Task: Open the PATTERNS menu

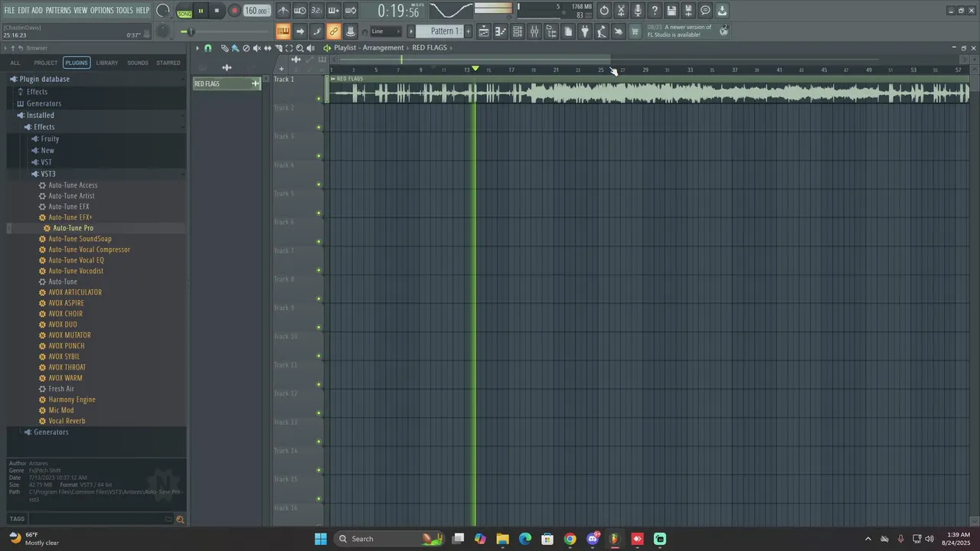Action: click(58, 10)
